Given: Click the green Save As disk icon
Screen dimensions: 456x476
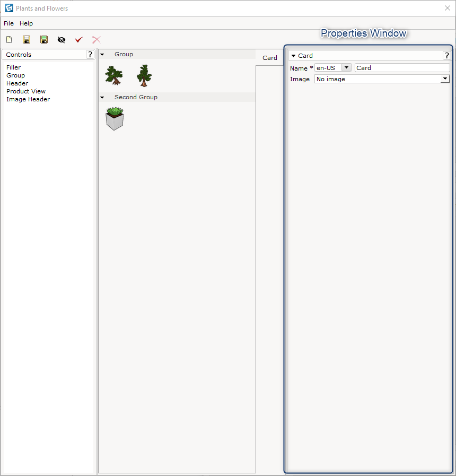Looking at the screenshot, I should tap(44, 40).
